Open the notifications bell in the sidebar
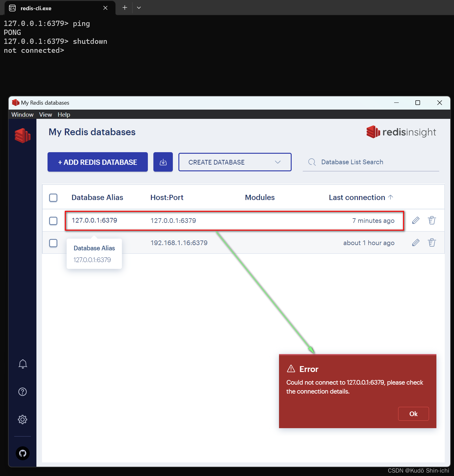 coord(23,364)
